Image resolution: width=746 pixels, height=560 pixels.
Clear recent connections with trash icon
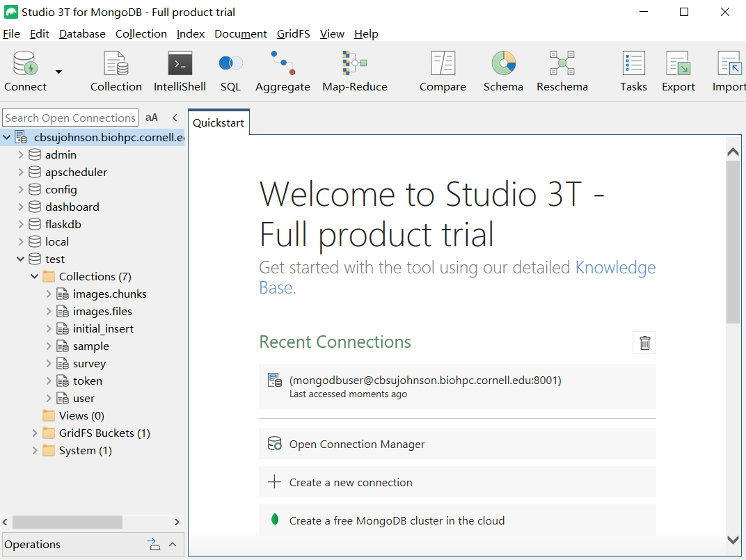[644, 342]
